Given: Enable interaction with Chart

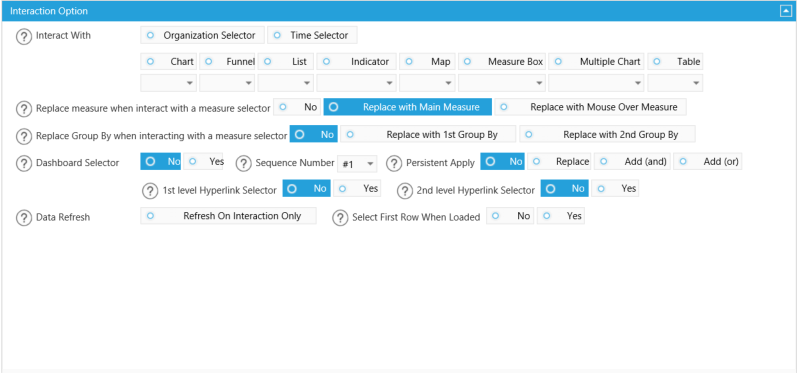Looking at the screenshot, I should tap(168, 62).
